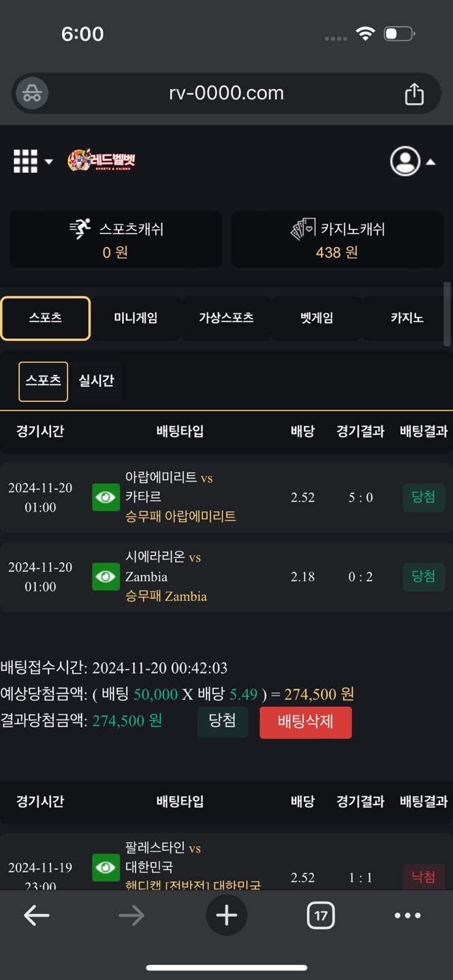The width and height of the screenshot is (453, 980).
Task: Tap the 카지노캐쉬 balance box
Action: pos(337,240)
